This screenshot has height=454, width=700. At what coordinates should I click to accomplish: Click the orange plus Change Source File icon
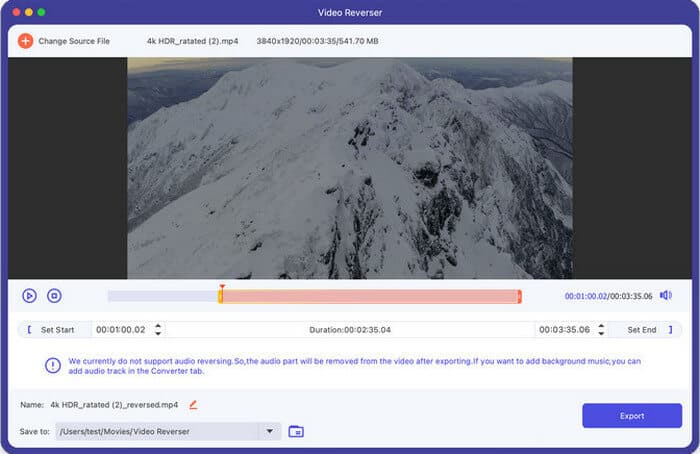point(25,41)
